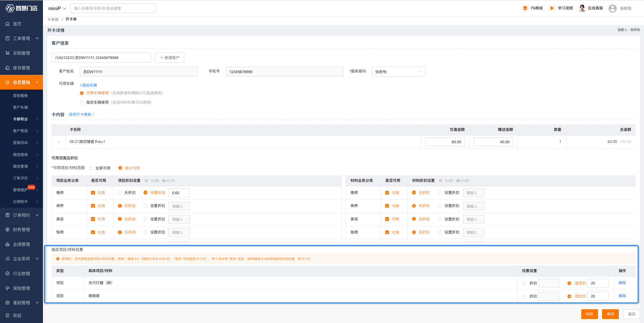Click the 基础管理 gear icon
Screen dimensions: 644x323
(x=7, y=303)
